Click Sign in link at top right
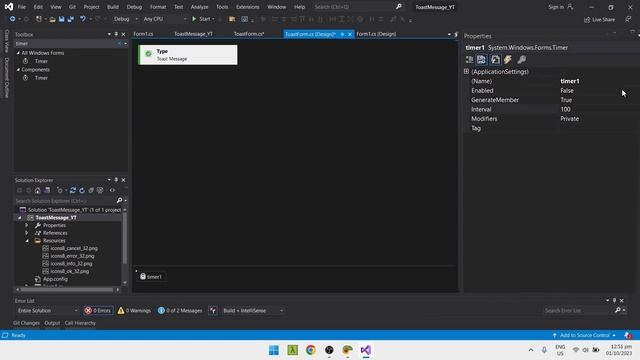This screenshot has width=640, height=360. click(x=561, y=7)
